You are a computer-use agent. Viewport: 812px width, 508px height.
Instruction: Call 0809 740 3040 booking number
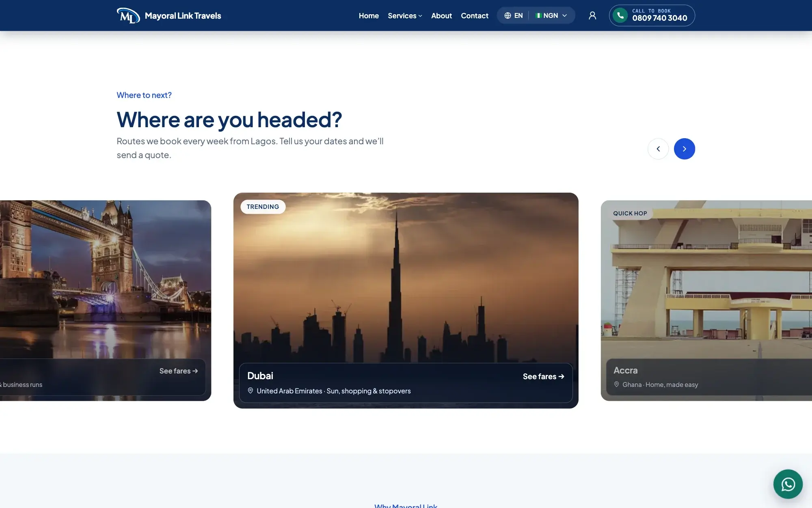[x=659, y=18]
